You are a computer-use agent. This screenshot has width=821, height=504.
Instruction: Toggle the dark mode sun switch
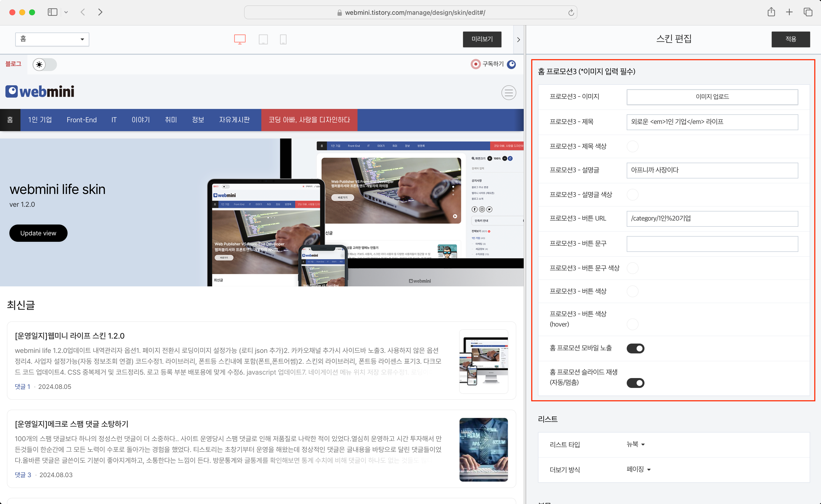pyautogui.click(x=45, y=64)
